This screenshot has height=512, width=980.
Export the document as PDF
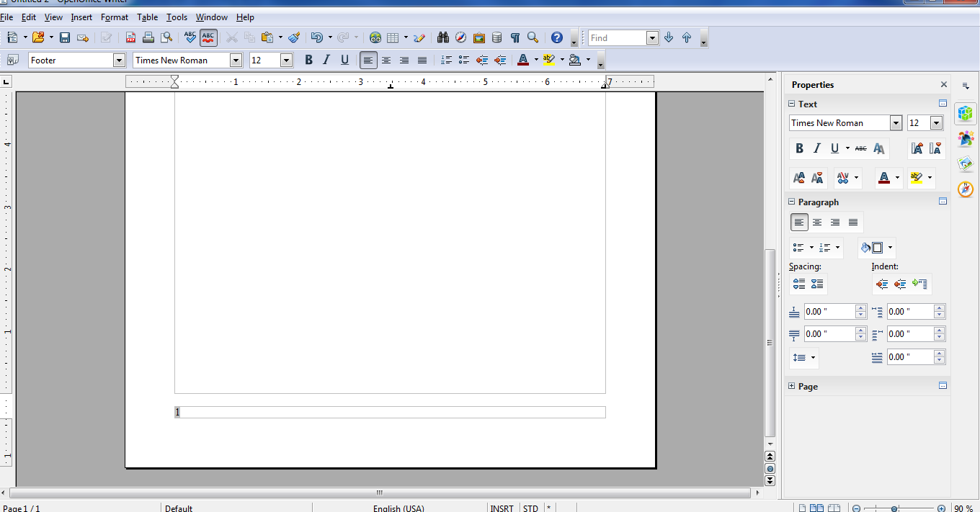[x=130, y=37]
